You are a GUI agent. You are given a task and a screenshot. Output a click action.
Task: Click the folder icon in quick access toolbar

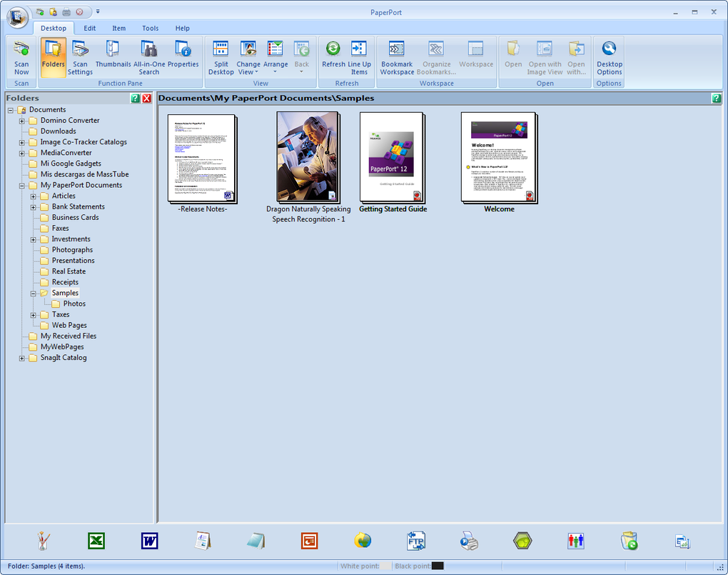53,11
